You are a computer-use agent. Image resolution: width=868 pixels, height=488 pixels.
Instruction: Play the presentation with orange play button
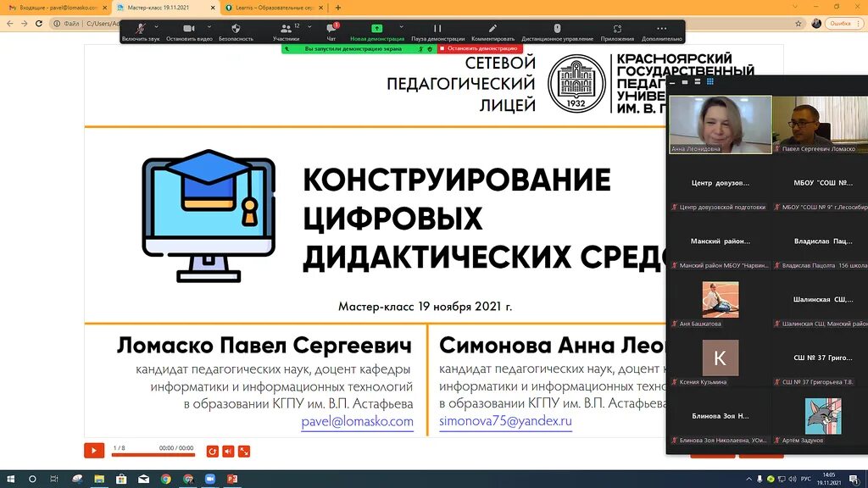[93, 451]
